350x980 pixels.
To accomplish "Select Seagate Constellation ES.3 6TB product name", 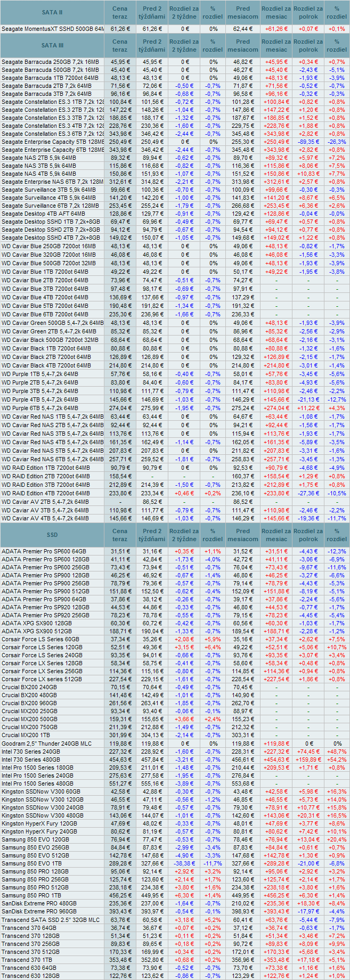I will coord(53,134).
